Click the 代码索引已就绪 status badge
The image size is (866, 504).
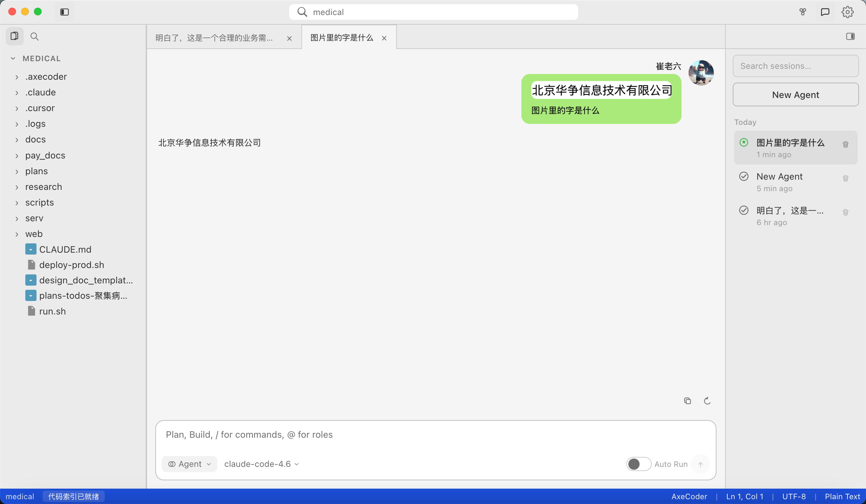click(x=74, y=496)
